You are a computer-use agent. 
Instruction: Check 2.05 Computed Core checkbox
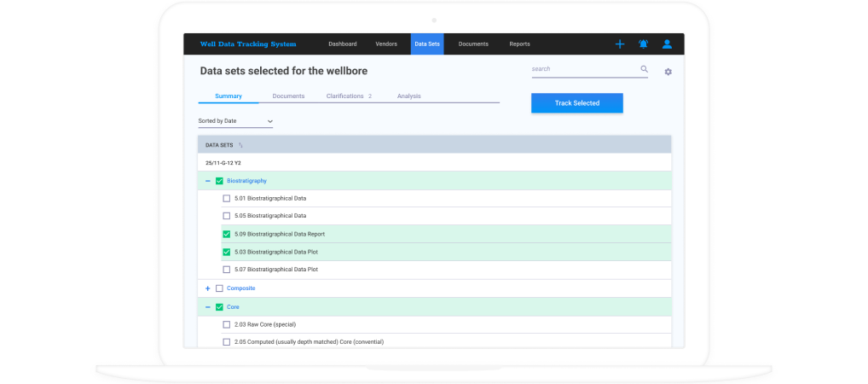(227, 342)
